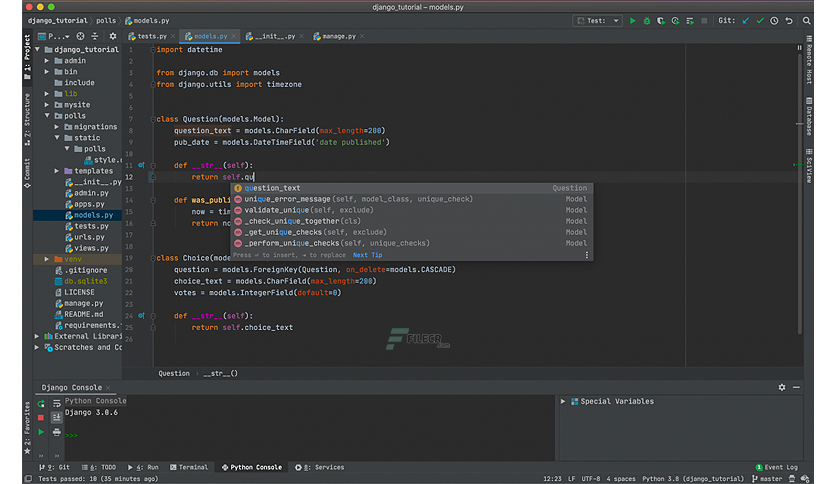This screenshot has height=484, width=836.
Task: Open the Project view selector dropdown
Action: coord(53,36)
